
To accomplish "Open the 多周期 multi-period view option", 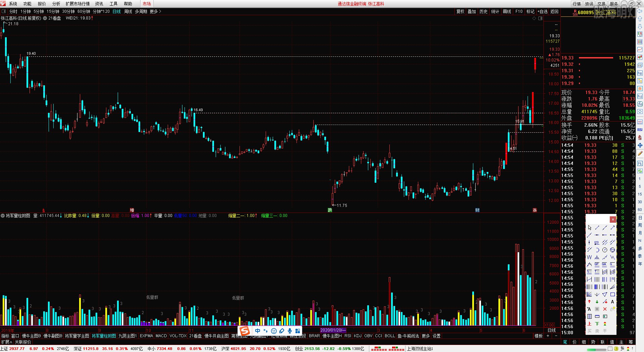I will point(141,11).
